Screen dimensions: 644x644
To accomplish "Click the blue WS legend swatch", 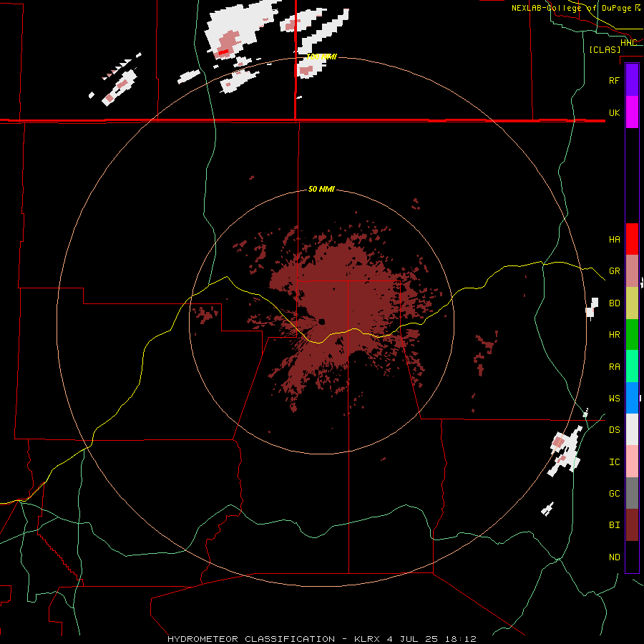I will point(632,398).
